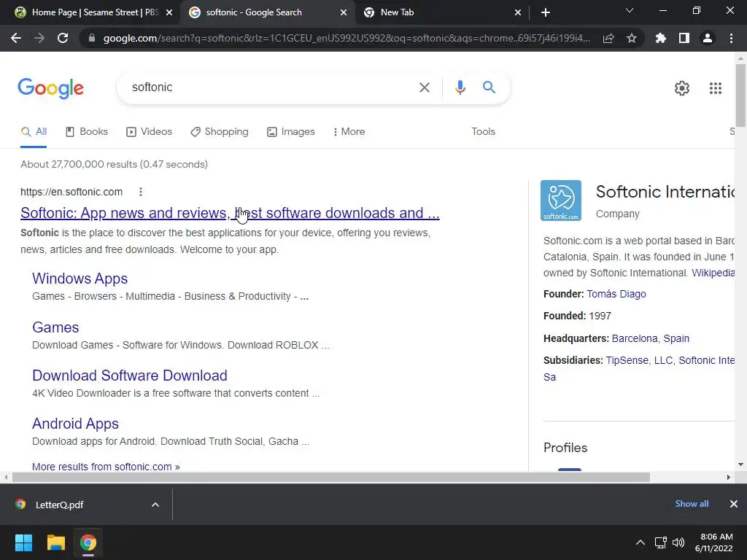The image size is (747, 560).
Task: Open search Tools options
Action: tap(483, 132)
